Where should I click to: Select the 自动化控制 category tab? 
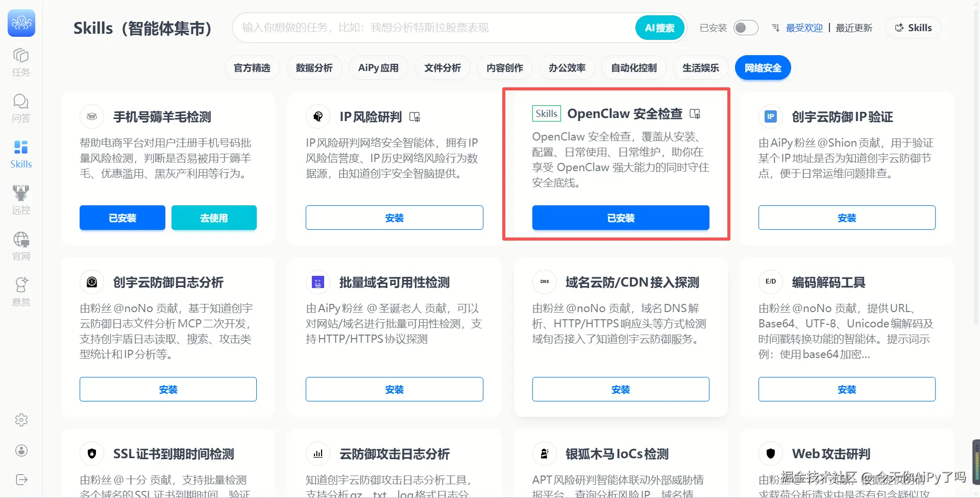pos(634,68)
